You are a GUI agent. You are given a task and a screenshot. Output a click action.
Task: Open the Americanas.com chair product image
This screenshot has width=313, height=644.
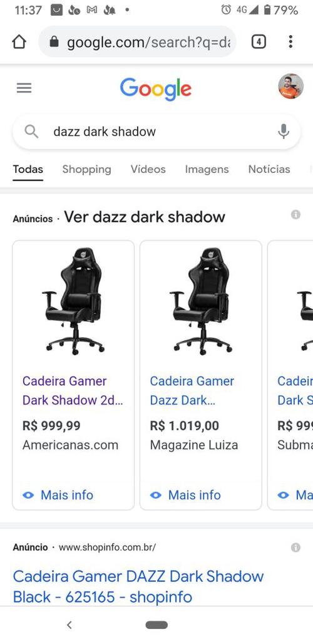[x=73, y=301]
